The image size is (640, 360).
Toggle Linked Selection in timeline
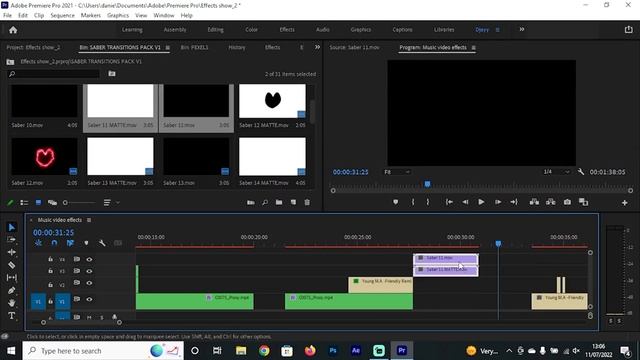(x=70, y=243)
